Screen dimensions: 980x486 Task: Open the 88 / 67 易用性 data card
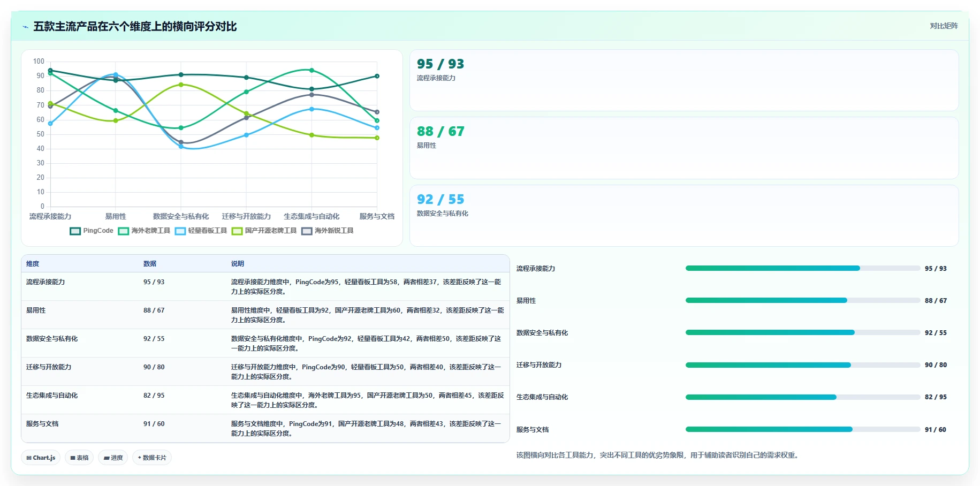tap(684, 148)
